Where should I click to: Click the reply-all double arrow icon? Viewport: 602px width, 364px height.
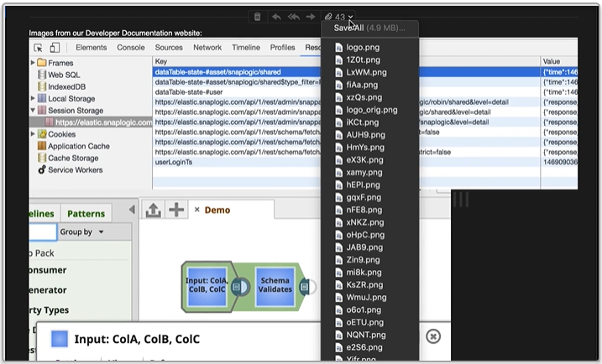(293, 17)
